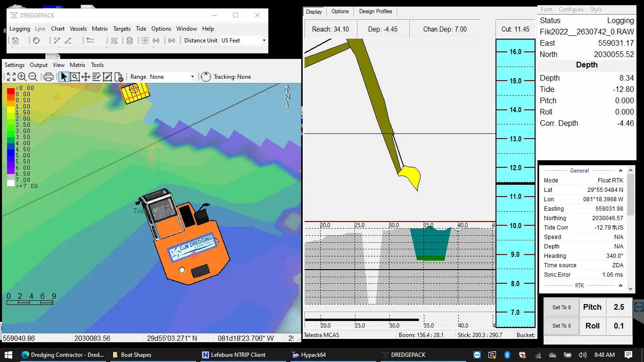
Task: Switch to the Options tab
Action: coord(340,11)
